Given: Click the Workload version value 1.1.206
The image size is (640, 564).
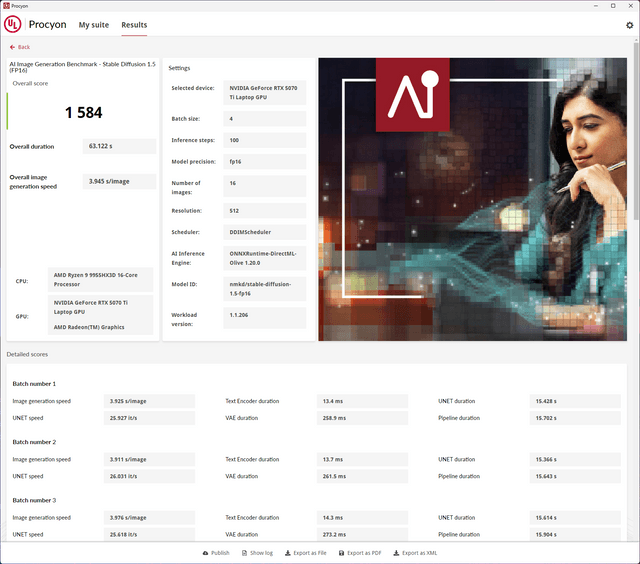Looking at the screenshot, I should [264, 318].
